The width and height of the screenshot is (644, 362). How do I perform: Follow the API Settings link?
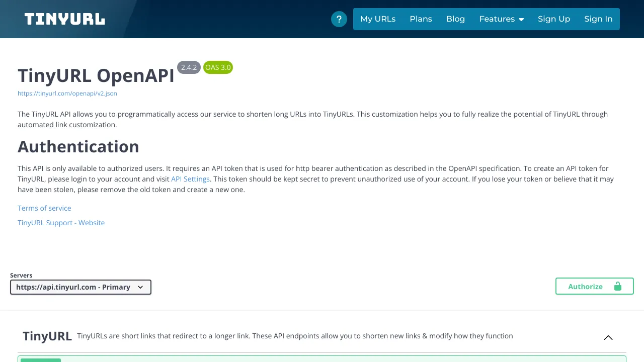pyautogui.click(x=190, y=179)
